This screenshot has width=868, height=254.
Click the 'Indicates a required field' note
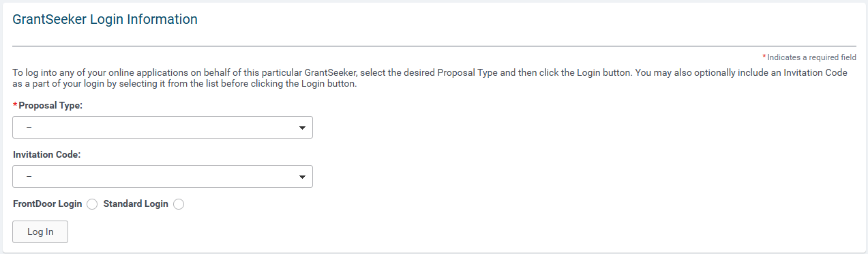[x=811, y=58]
